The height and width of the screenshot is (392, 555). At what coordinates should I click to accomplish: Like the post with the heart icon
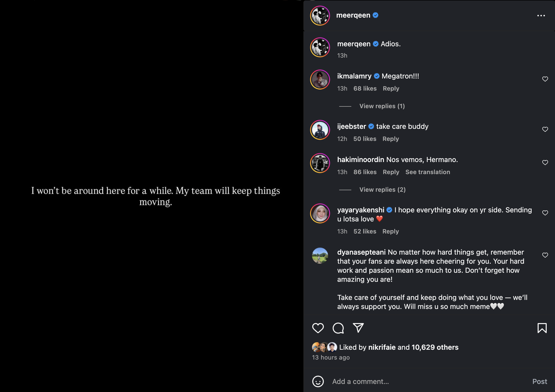coord(318,328)
